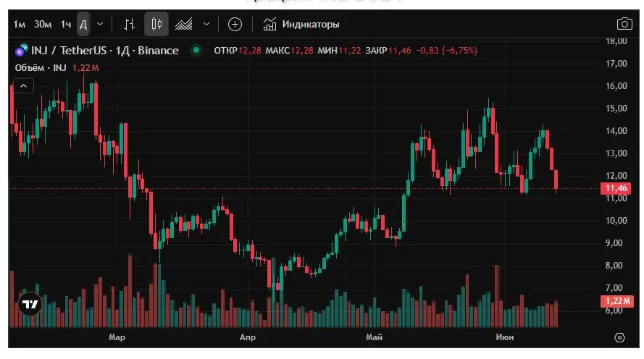Click the Объём · INJ volume legend
The height and width of the screenshot is (359, 644).
click(41, 68)
